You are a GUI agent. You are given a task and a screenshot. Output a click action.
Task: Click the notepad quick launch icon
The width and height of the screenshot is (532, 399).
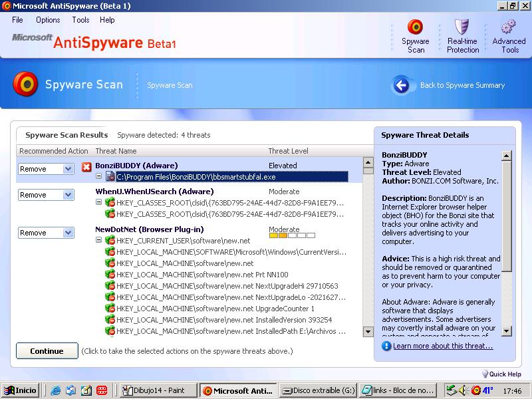click(x=86, y=390)
